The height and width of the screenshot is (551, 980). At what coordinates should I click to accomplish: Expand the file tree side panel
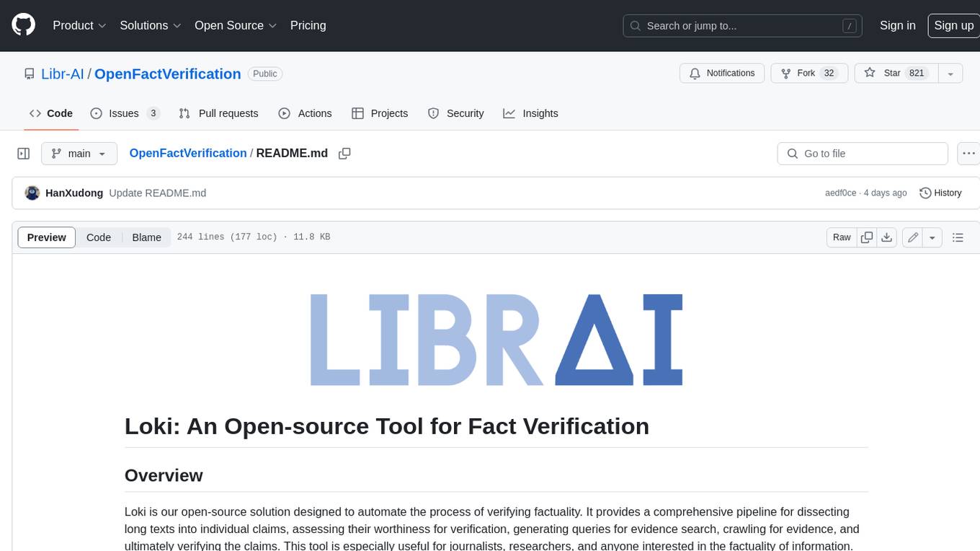23,154
